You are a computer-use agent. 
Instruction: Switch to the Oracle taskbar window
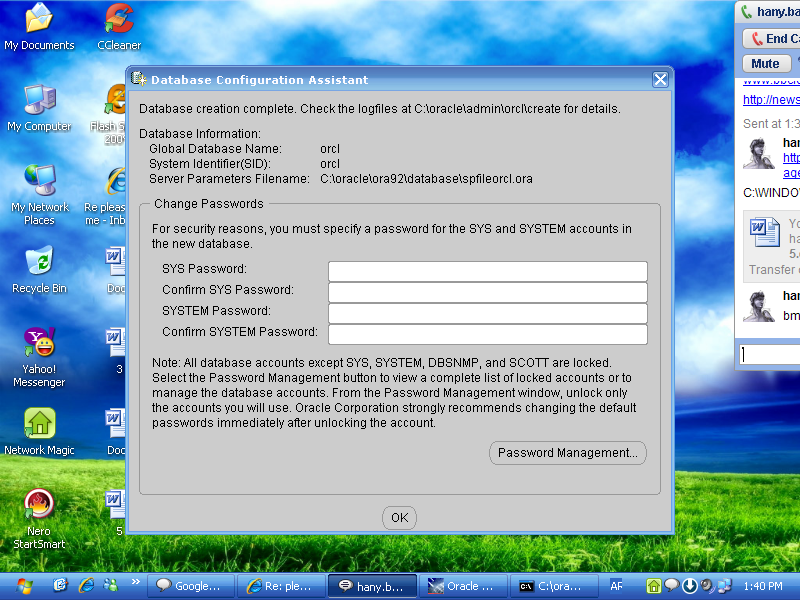coord(463,586)
